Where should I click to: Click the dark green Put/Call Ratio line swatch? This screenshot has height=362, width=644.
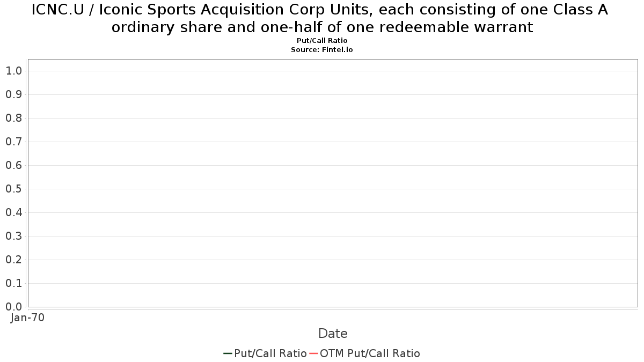point(228,353)
